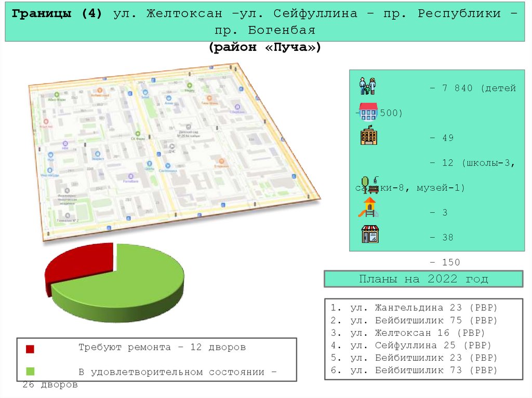
Task: Select the shop storefront icon
Action: (370, 235)
